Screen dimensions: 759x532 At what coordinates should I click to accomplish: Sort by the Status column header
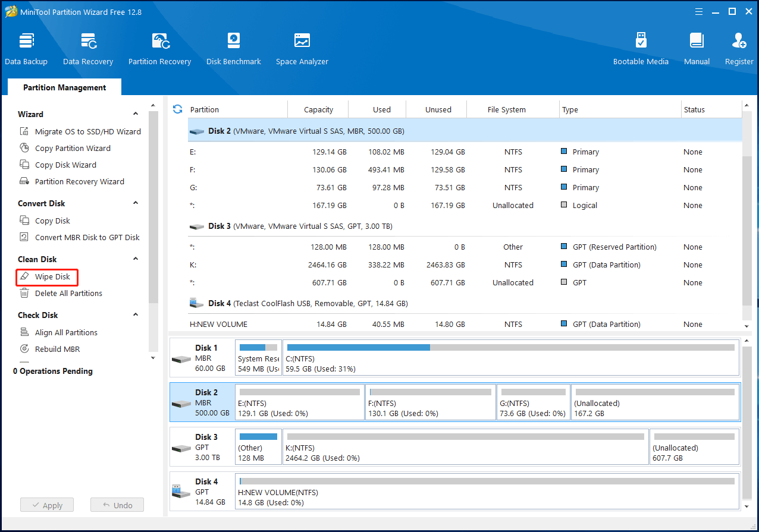711,109
